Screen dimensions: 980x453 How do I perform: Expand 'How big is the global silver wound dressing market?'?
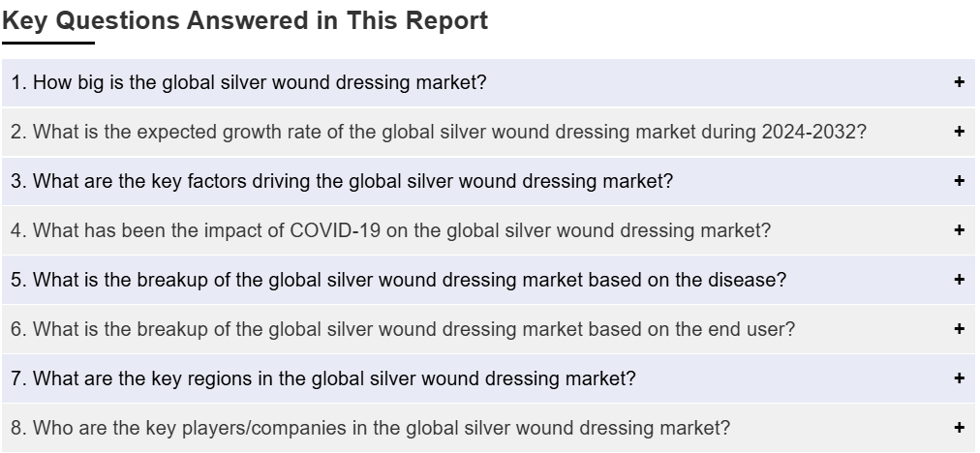[248, 82]
